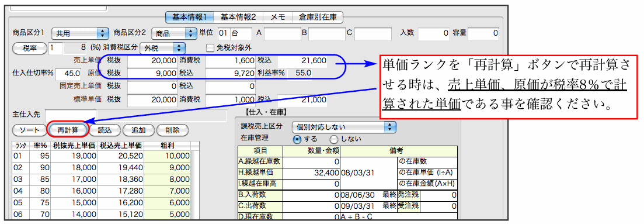
Task: Select rank 03 row's 粗利 8,000 cell
Action: (x=167, y=180)
